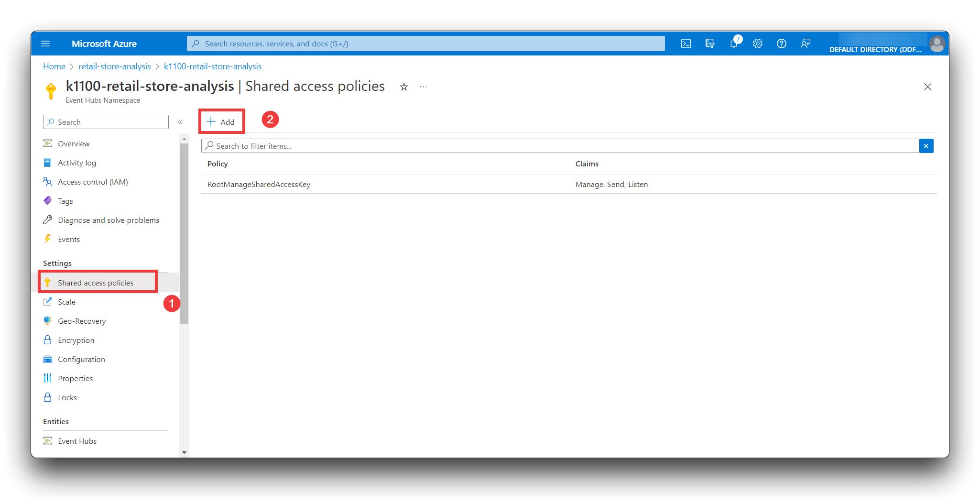Viewport: 980px width, 504px height.
Task: Open portal settings gear icon
Action: 757,44
